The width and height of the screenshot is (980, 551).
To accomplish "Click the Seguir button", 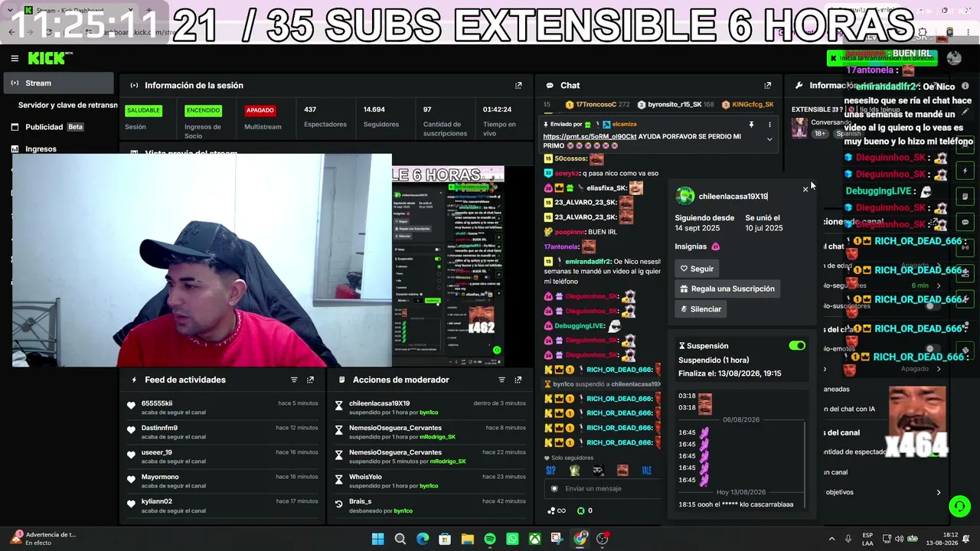I will point(697,269).
